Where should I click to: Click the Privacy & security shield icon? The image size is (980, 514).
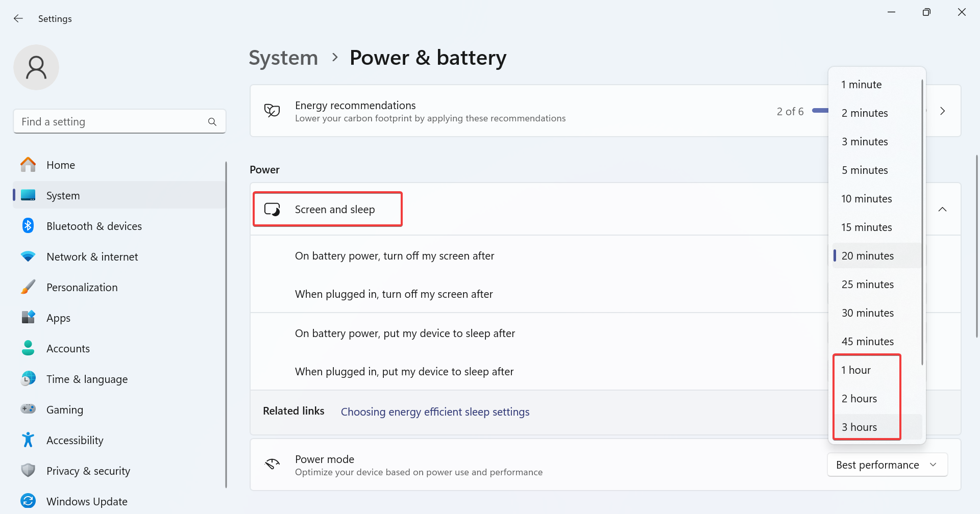pyautogui.click(x=28, y=471)
